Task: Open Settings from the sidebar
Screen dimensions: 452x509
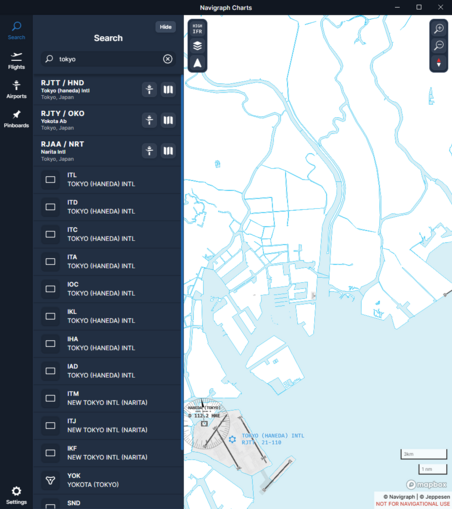Action: pyautogui.click(x=16, y=495)
